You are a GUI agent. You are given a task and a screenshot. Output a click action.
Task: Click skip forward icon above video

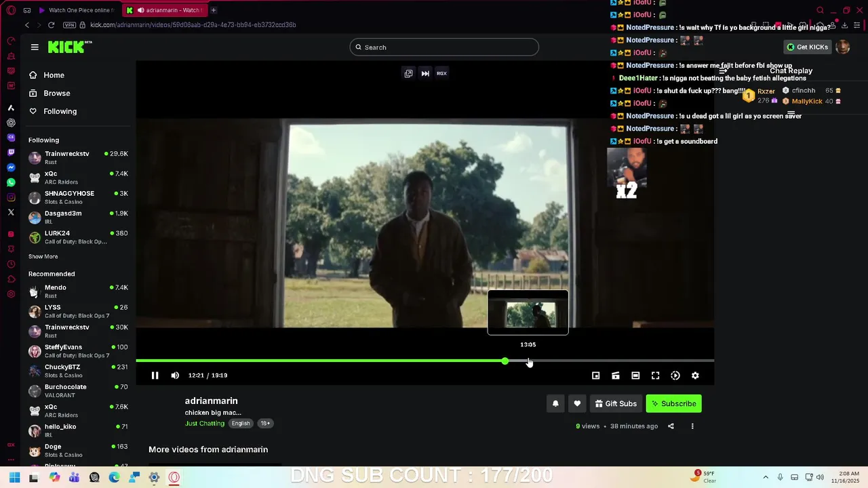425,73
